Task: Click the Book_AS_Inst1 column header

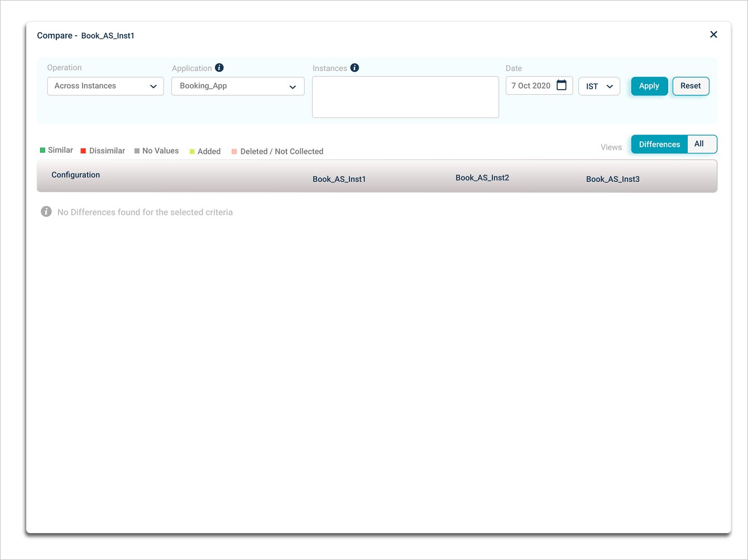Action: 339,179
